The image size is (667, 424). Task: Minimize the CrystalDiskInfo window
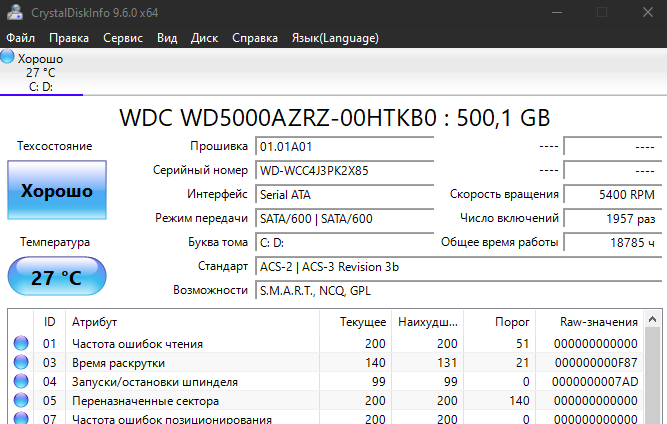pos(557,12)
